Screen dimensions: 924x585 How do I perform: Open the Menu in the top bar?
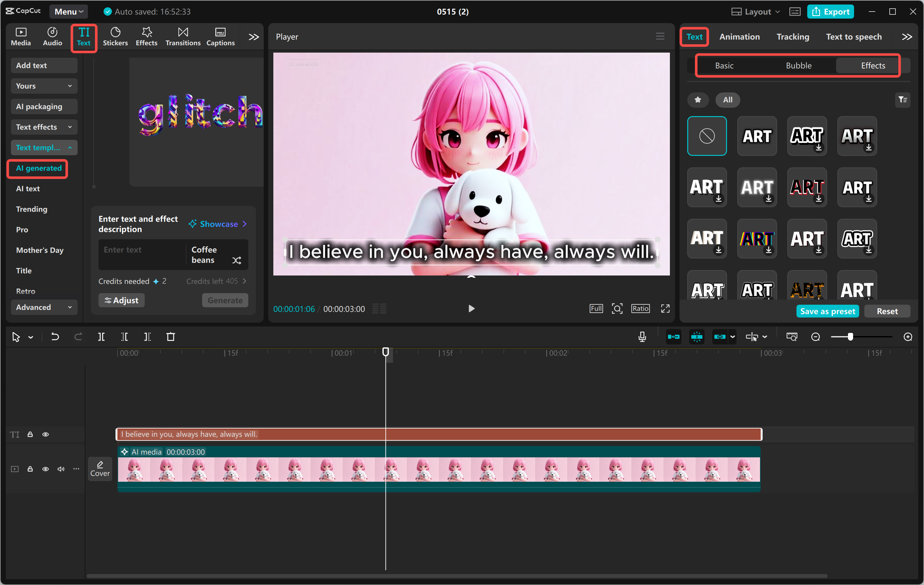coord(68,11)
